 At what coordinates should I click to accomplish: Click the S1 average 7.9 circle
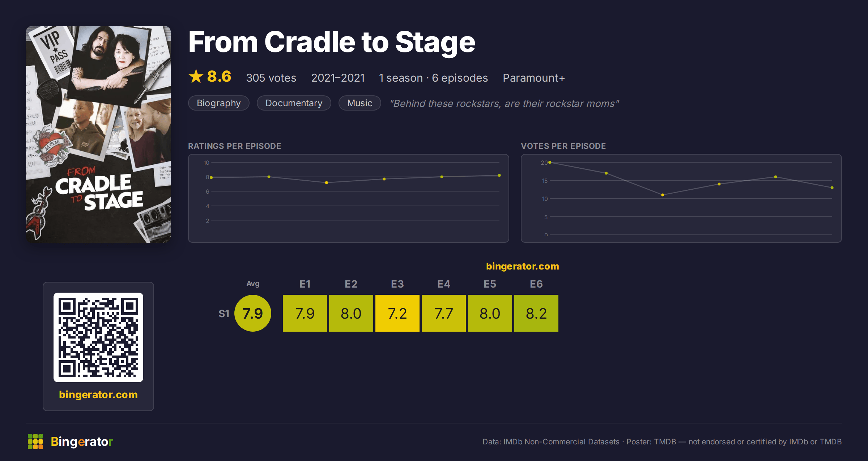(x=253, y=313)
